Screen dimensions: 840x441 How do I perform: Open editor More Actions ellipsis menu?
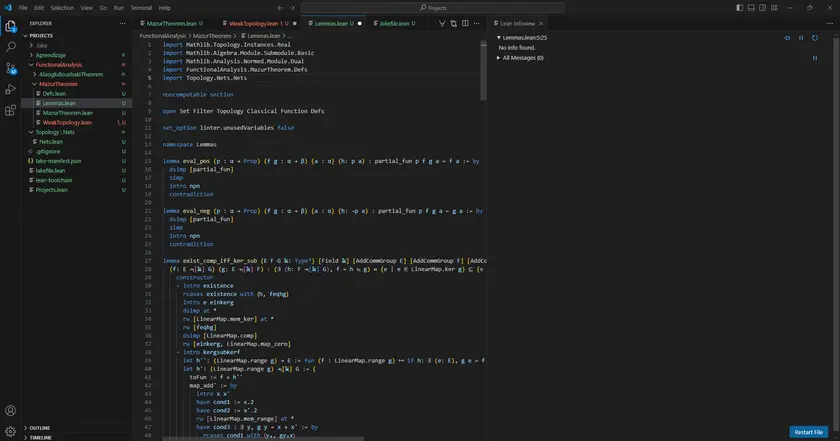tap(476, 24)
